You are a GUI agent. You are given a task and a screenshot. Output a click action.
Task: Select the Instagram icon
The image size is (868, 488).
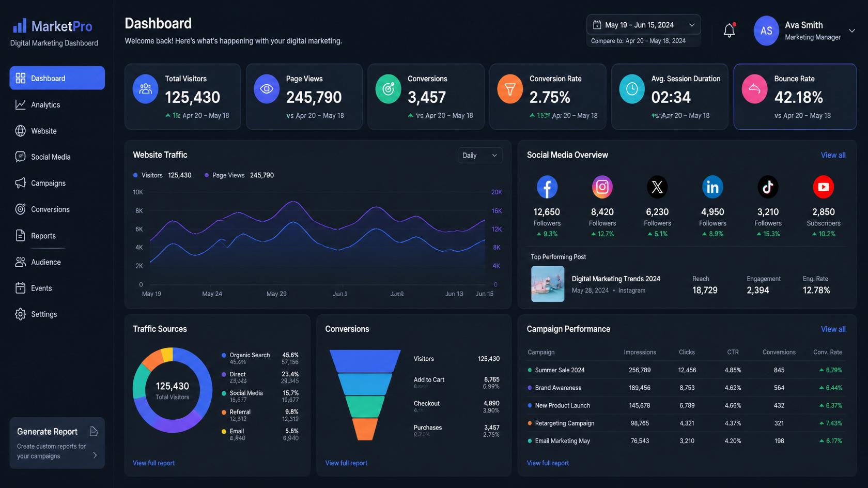point(602,187)
